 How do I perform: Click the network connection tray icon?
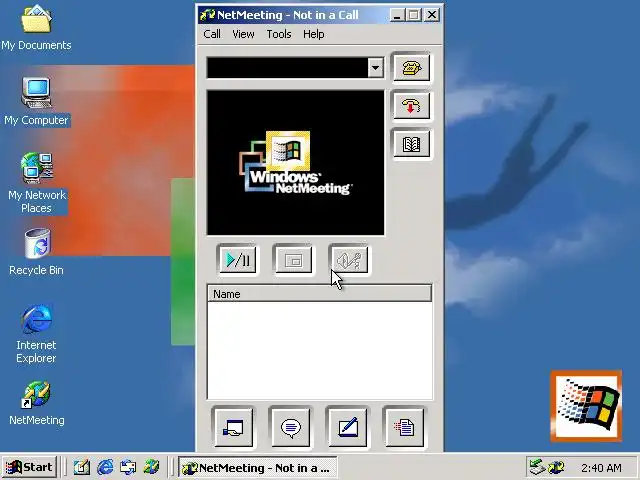click(537, 467)
